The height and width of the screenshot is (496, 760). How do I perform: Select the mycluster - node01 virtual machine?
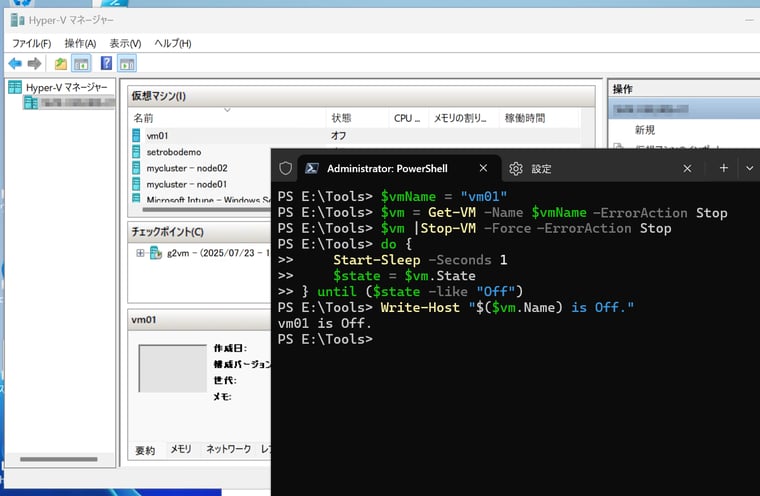click(x=187, y=184)
